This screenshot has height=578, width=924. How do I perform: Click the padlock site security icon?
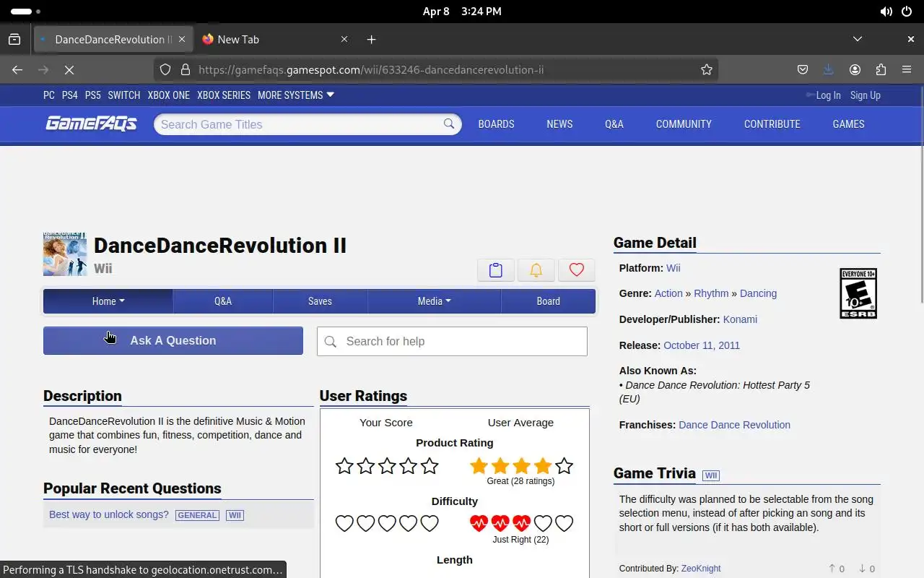[x=186, y=69]
